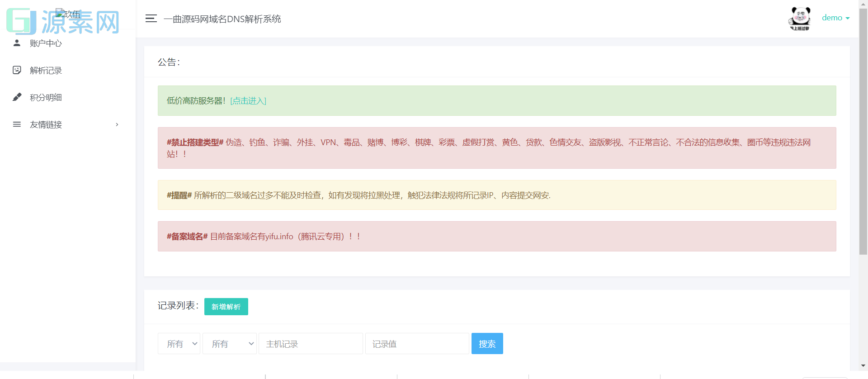The width and height of the screenshot is (868, 379).
Task: Focus the 主机记录 input field
Action: pyautogui.click(x=311, y=344)
